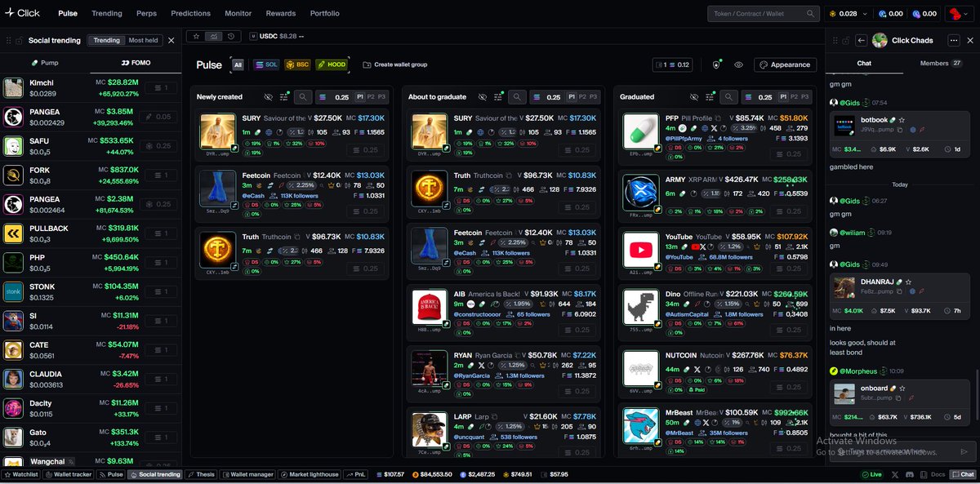Screen dimensions: 980x484
Task: Open Predictions in the top navigation
Action: click(190, 13)
